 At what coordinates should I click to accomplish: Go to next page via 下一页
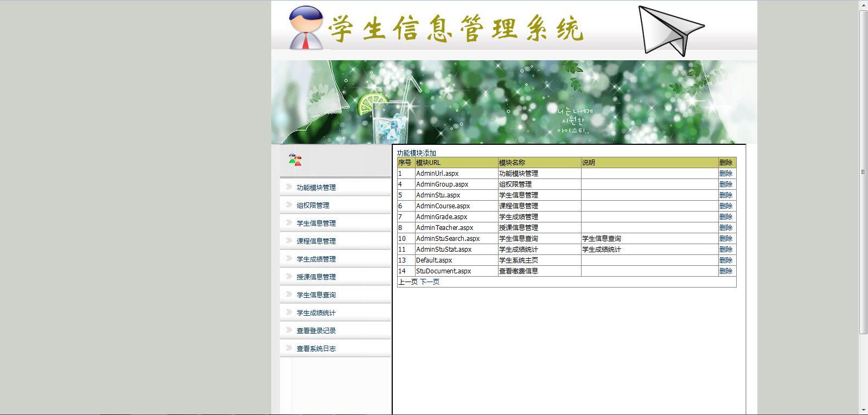tap(430, 282)
